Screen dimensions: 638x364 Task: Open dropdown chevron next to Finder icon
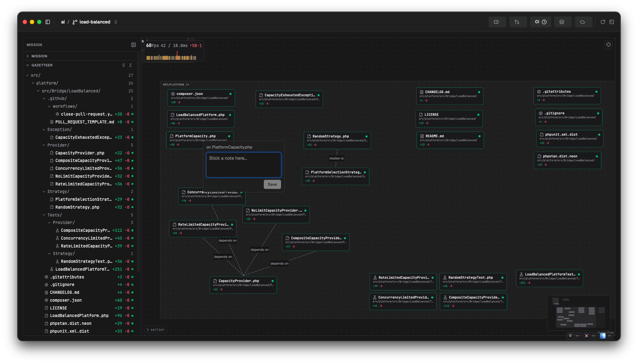click(x=609, y=336)
